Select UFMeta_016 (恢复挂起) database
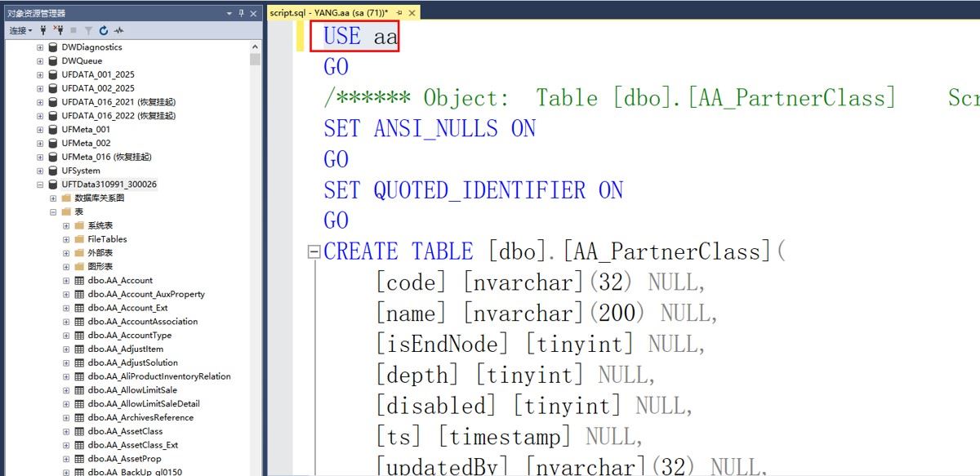The image size is (980, 476). (x=106, y=157)
